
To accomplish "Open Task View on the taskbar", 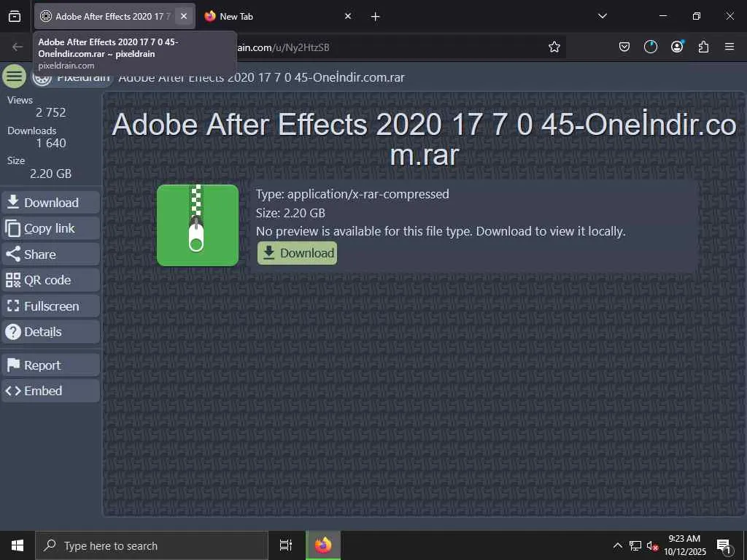I will (286, 545).
